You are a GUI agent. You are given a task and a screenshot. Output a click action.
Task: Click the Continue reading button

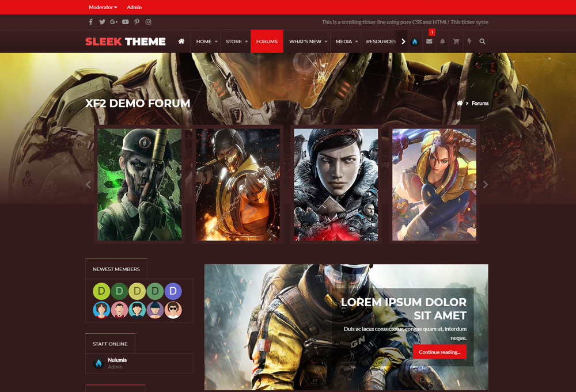pos(439,352)
